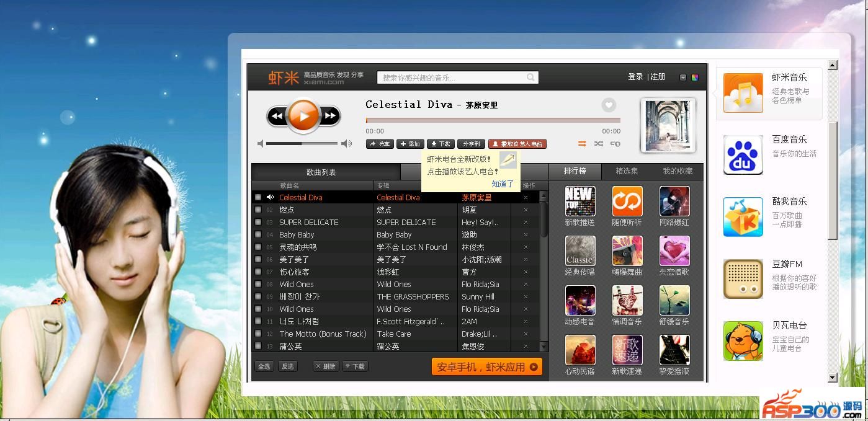Click the 播放该艺人电台 button

click(x=517, y=144)
